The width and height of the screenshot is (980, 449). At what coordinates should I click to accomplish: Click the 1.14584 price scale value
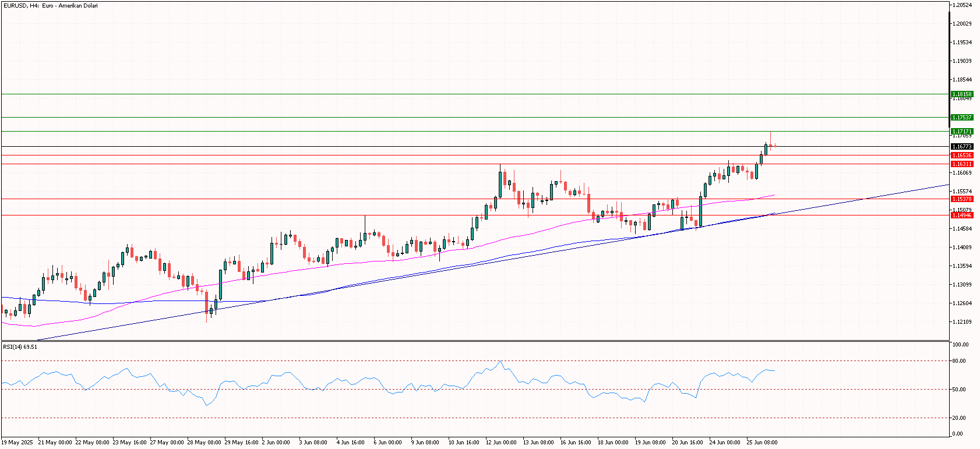(963, 229)
